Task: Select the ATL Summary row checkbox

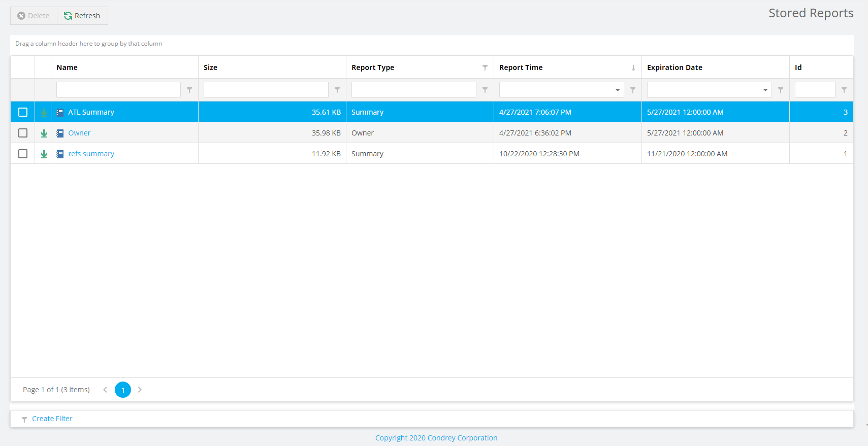Action: pyautogui.click(x=23, y=112)
